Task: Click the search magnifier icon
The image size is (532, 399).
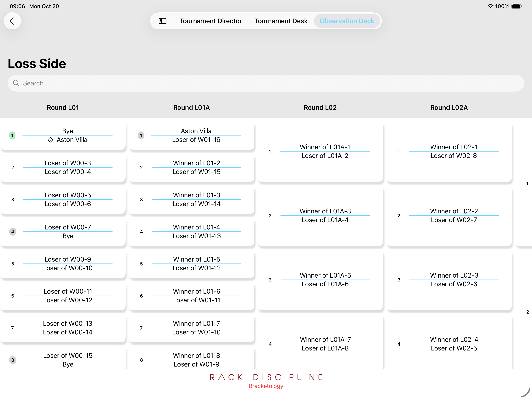Action: point(16,83)
